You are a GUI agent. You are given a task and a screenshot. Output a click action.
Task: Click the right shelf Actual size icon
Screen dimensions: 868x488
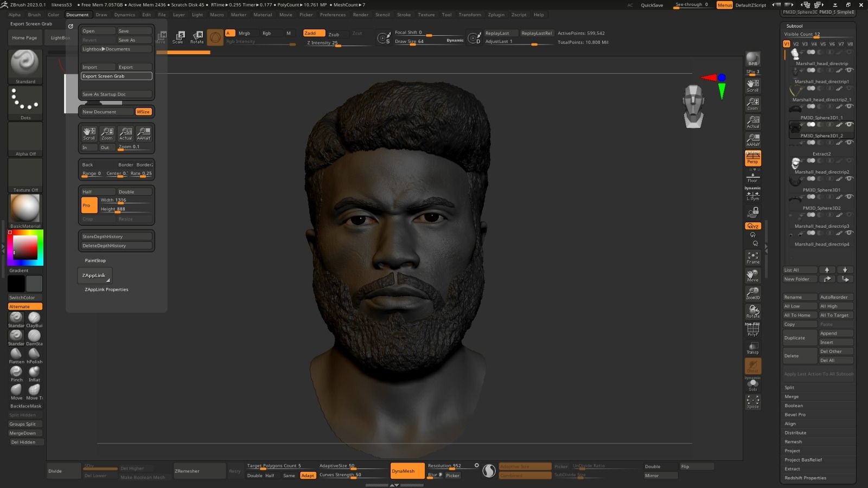click(x=753, y=121)
